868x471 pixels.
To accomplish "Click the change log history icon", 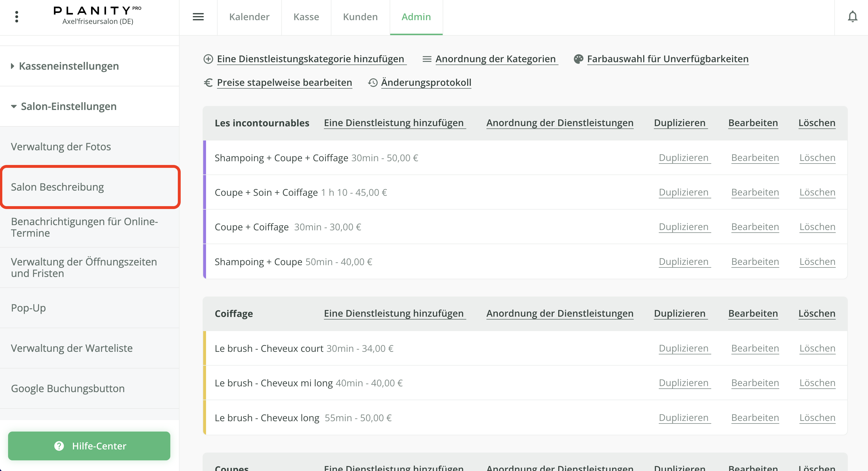I will coord(373,83).
